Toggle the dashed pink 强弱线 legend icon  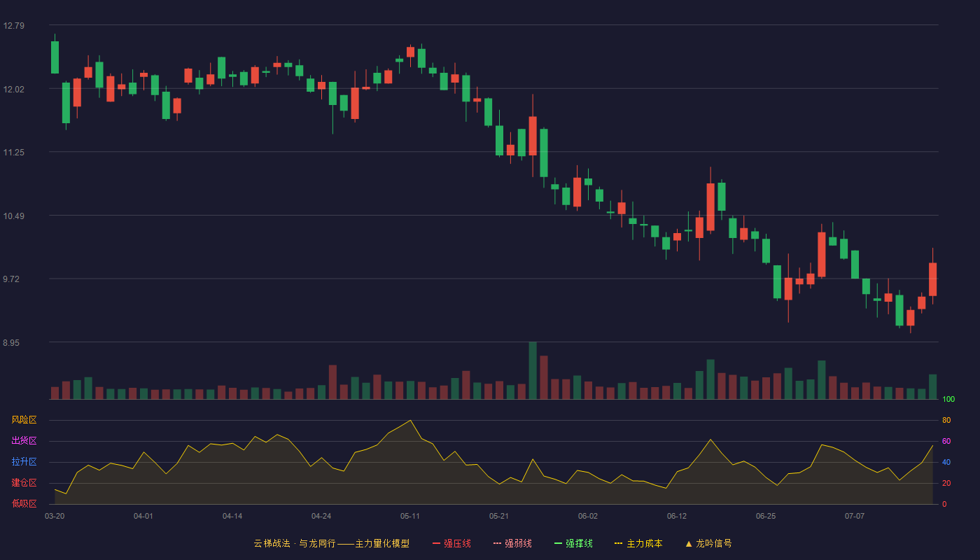tap(497, 543)
